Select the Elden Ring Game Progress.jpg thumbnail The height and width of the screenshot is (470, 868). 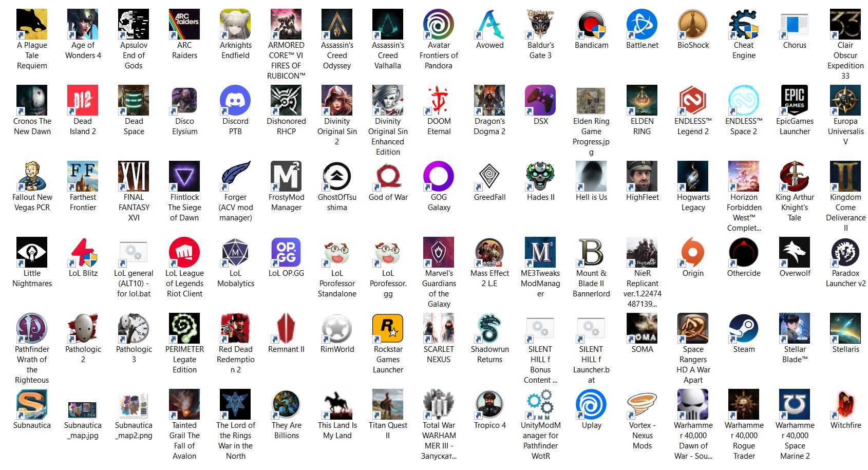(591, 100)
